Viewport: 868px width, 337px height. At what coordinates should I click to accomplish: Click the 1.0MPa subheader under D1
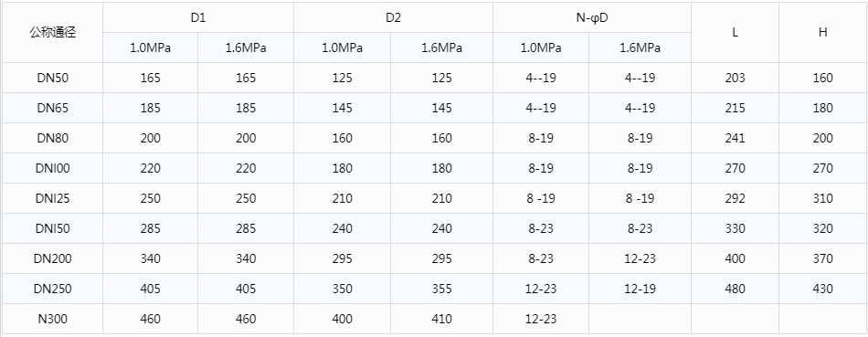coord(150,47)
